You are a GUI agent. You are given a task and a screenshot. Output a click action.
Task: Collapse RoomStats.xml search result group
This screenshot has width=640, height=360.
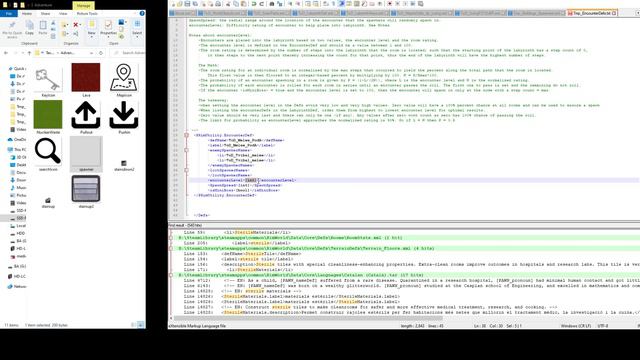[171, 238]
